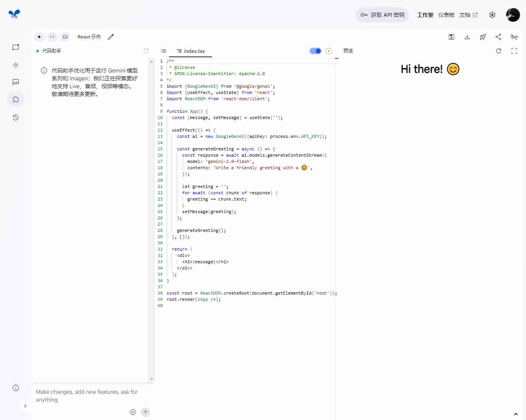Enter fullscreen preview mode
Image resolution: width=526 pixels, height=420 pixels.
tap(514, 51)
